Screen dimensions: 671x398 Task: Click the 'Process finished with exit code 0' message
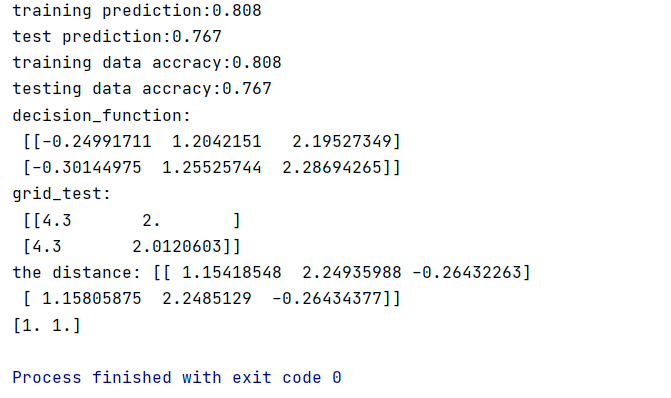pyautogui.click(x=177, y=377)
